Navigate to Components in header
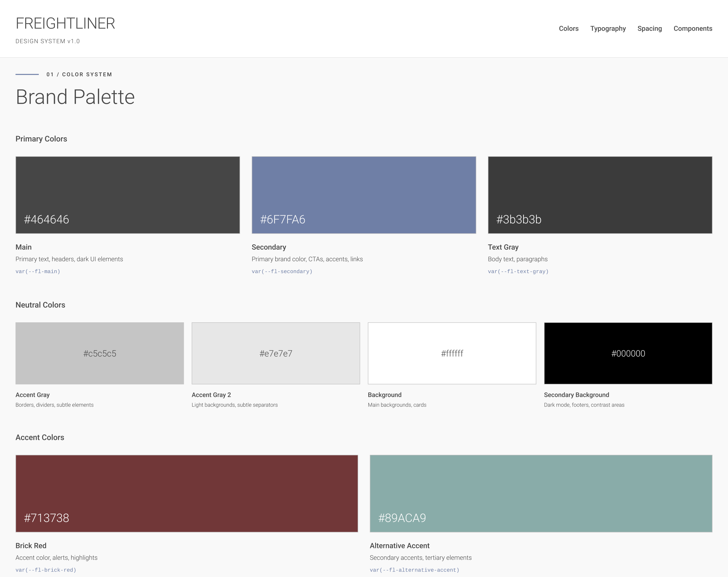 coord(692,28)
